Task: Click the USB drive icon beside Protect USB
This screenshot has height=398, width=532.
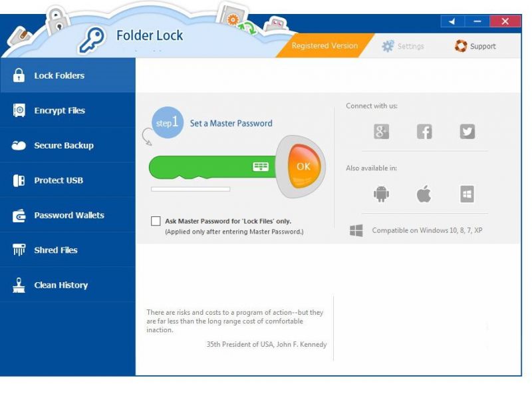Action: (x=19, y=180)
